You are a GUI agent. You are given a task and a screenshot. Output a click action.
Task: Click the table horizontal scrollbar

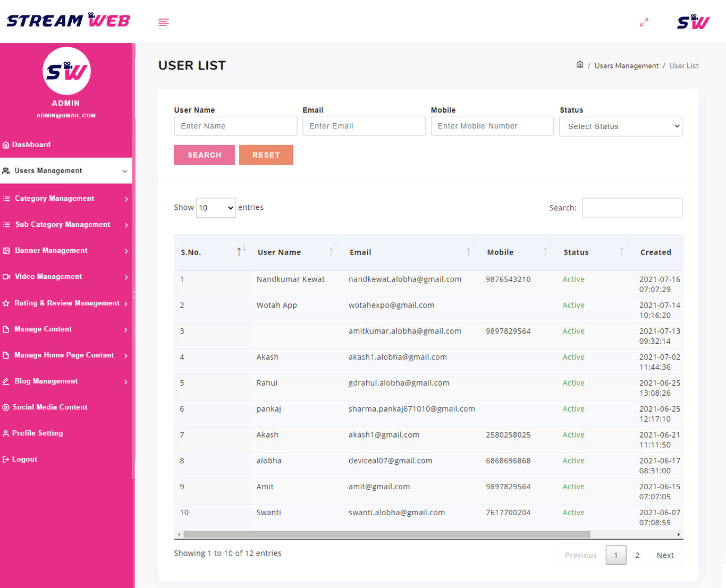tap(386, 534)
